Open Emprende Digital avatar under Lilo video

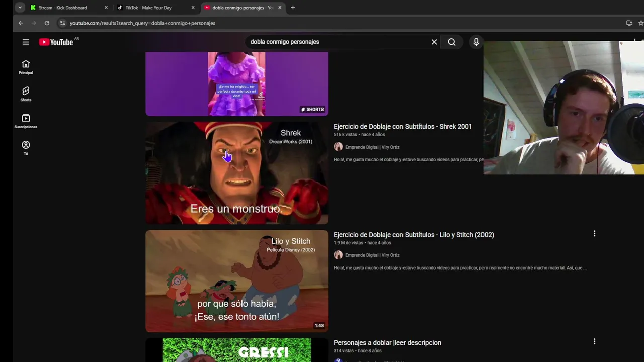tap(338, 255)
